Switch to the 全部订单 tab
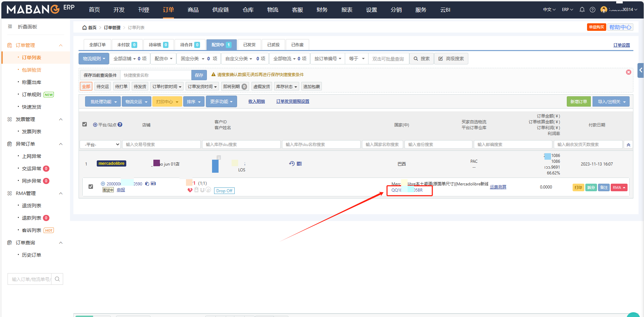This screenshot has height=317, width=644. pos(97,45)
